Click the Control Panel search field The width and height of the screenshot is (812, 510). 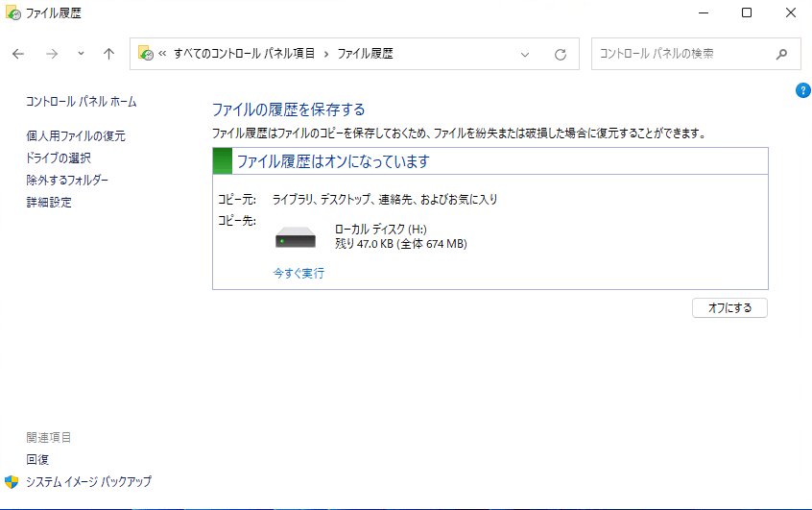point(681,54)
